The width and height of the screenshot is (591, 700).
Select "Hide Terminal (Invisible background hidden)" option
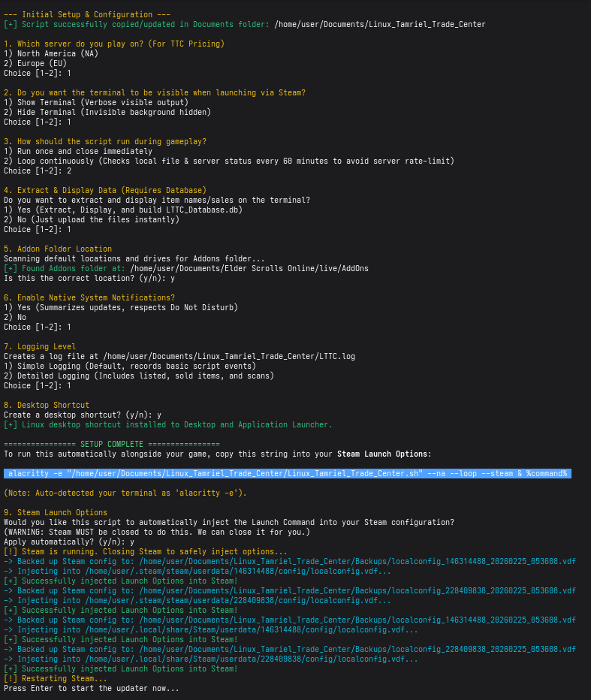tap(107, 112)
